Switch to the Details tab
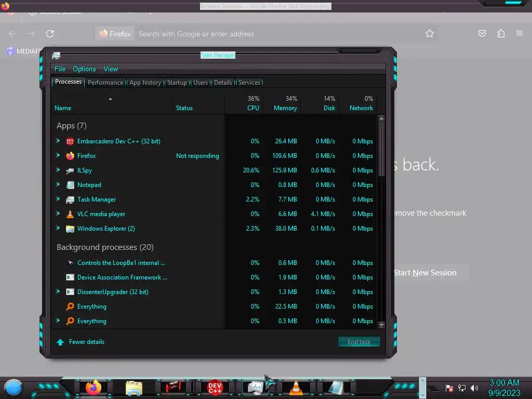 [223, 83]
